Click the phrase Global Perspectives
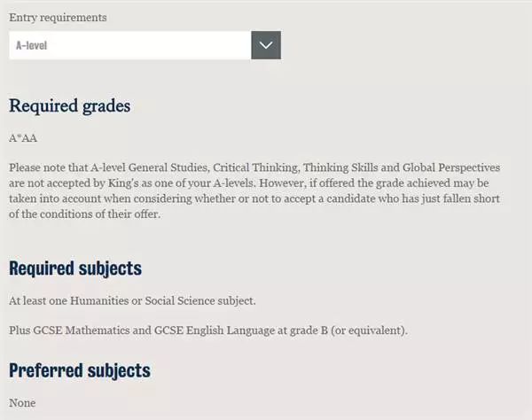 451,167
